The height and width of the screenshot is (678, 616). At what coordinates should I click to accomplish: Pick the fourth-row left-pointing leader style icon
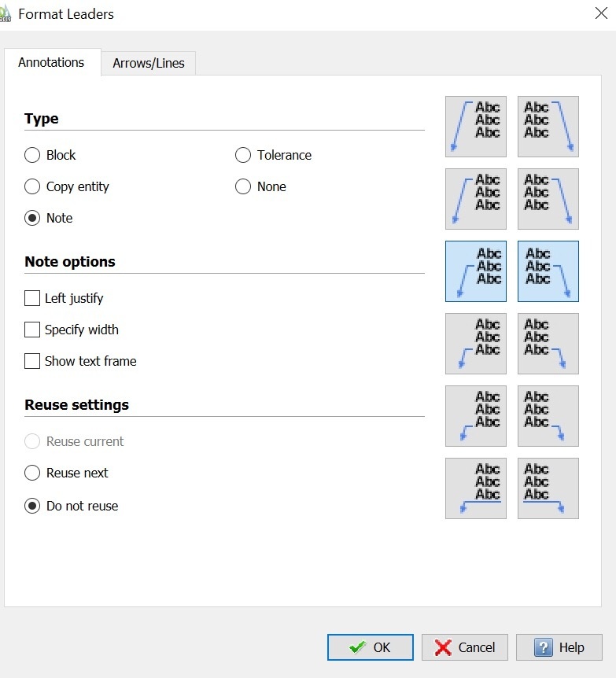click(476, 344)
